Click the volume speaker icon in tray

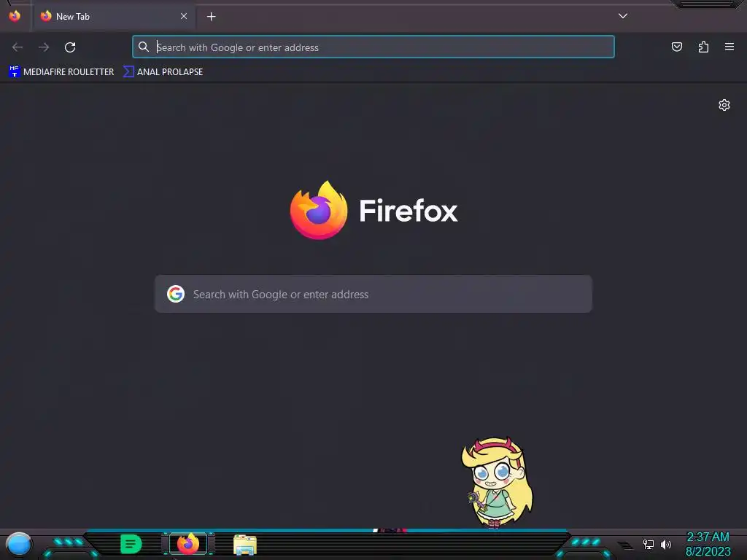point(666,544)
